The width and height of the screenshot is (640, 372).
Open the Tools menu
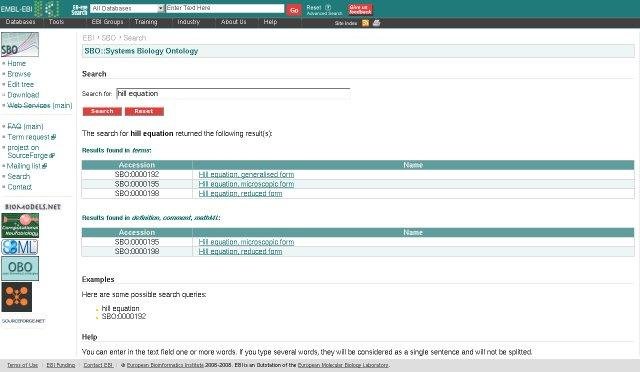tap(56, 22)
